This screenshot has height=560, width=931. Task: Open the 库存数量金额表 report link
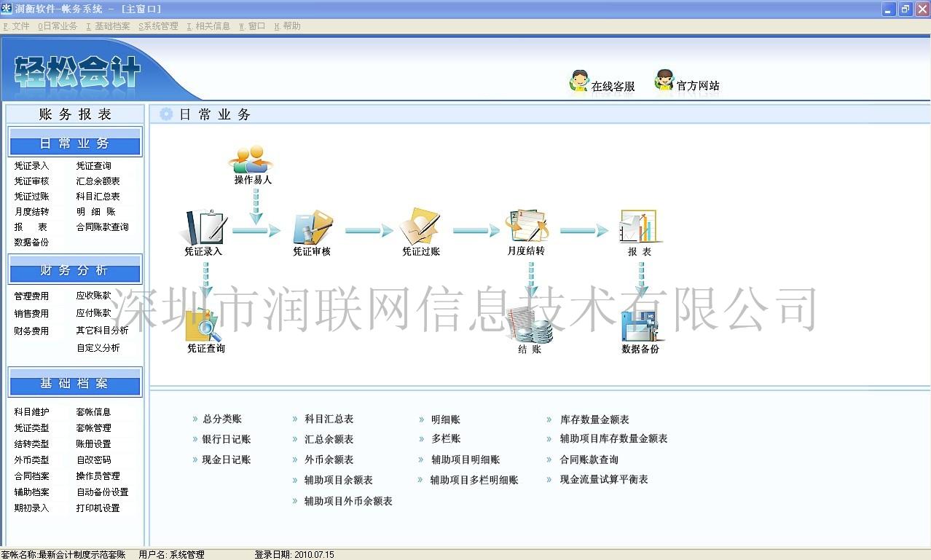pyautogui.click(x=594, y=419)
